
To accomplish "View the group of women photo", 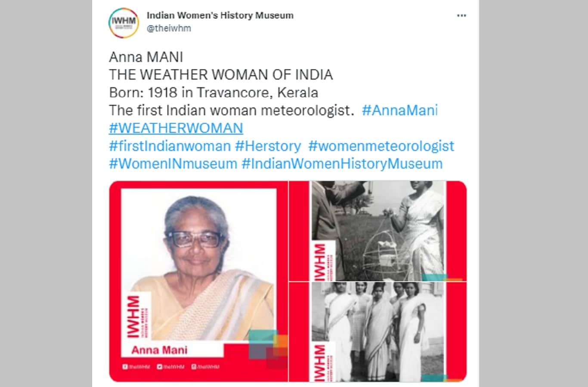I will coord(378,332).
